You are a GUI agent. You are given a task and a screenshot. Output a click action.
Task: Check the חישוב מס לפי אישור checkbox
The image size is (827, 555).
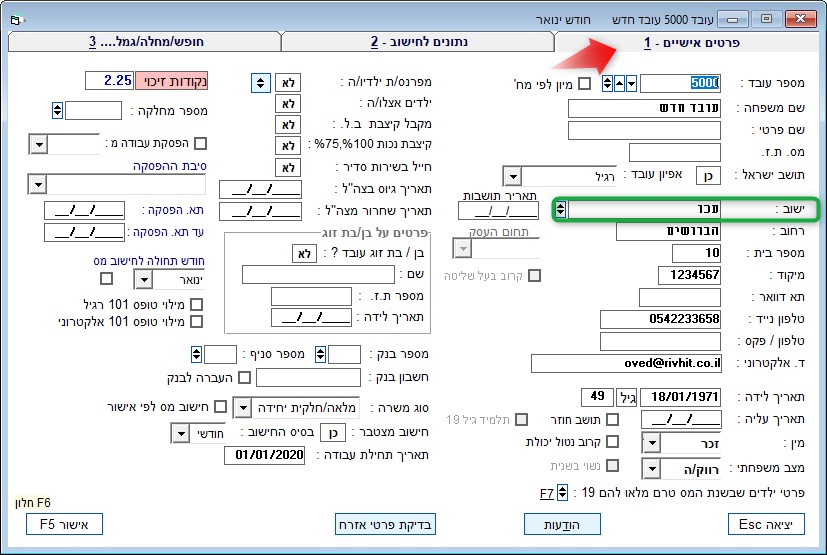(220, 407)
